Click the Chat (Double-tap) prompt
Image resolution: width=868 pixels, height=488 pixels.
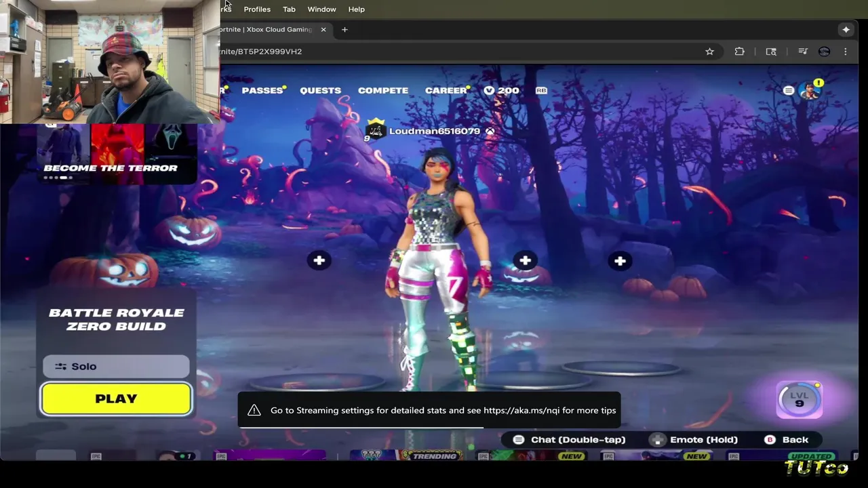[568, 440]
